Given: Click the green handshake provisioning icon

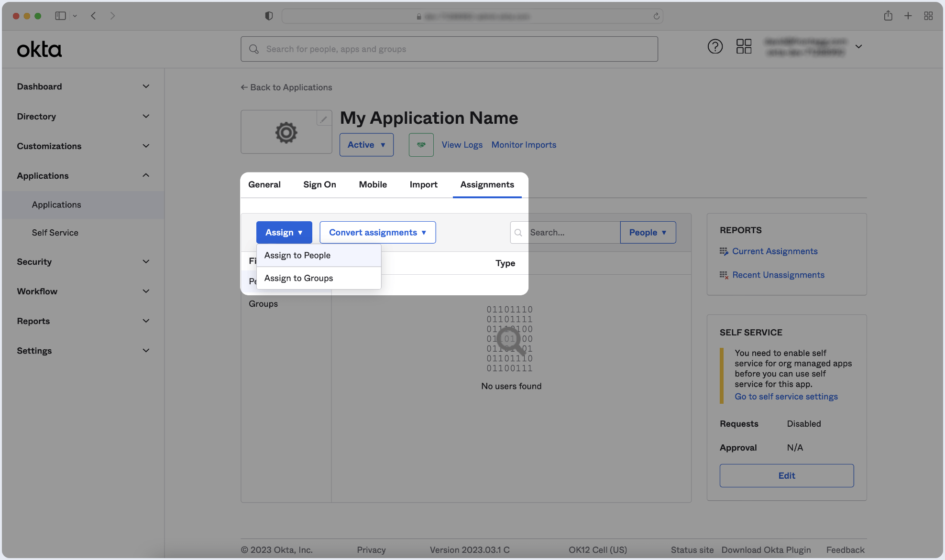Looking at the screenshot, I should coord(421,145).
